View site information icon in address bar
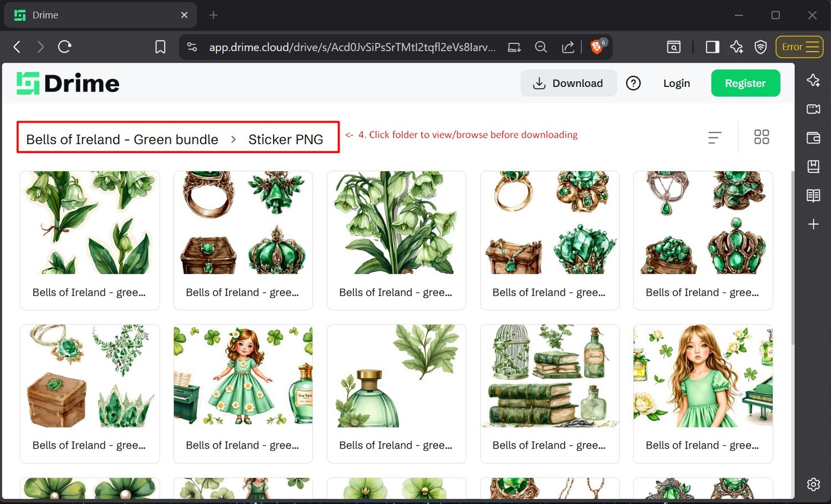The image size is (831, 504). click(x=192, y=47)
